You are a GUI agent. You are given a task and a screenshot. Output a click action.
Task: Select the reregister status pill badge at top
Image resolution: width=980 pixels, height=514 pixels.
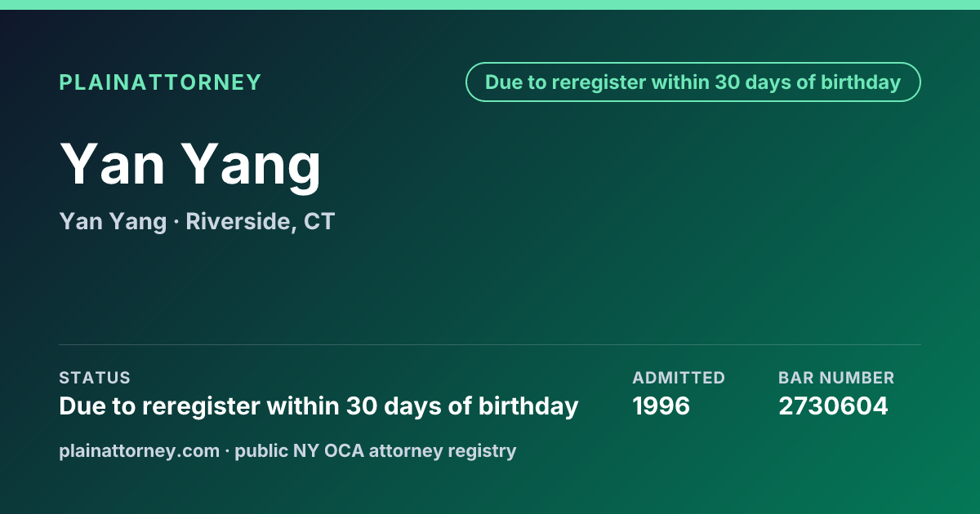click(x=693, y=82)
